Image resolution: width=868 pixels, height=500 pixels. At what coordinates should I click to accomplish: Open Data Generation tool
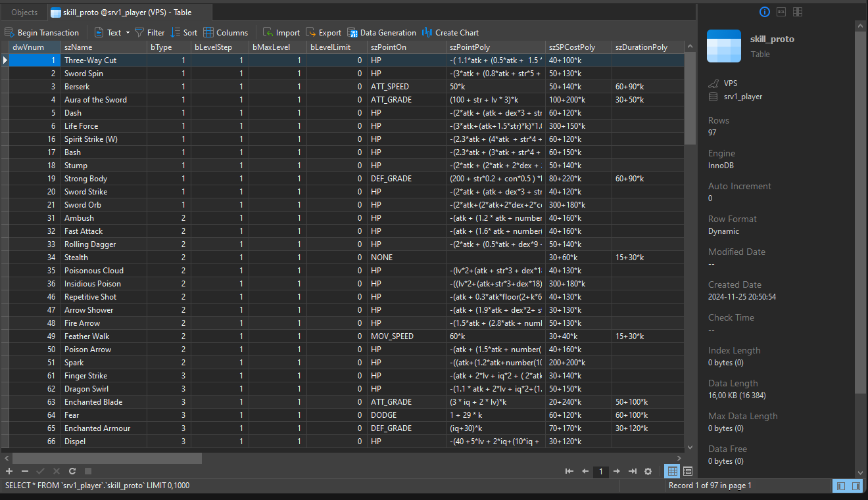[381, 32]
